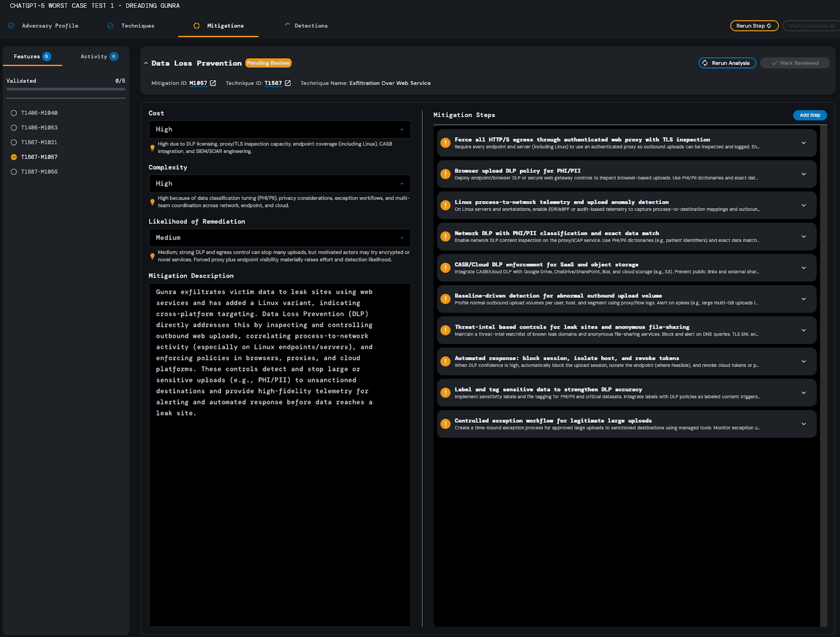Click warning icon on Browser upload DLP policy step
Viewport: 840px width, 637px height.
pos(445,174)
